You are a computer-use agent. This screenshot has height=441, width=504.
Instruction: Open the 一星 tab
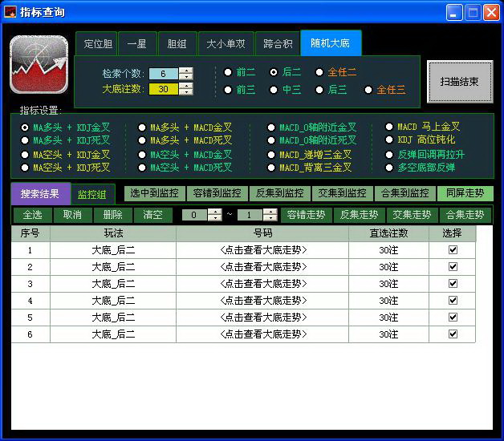137,43
